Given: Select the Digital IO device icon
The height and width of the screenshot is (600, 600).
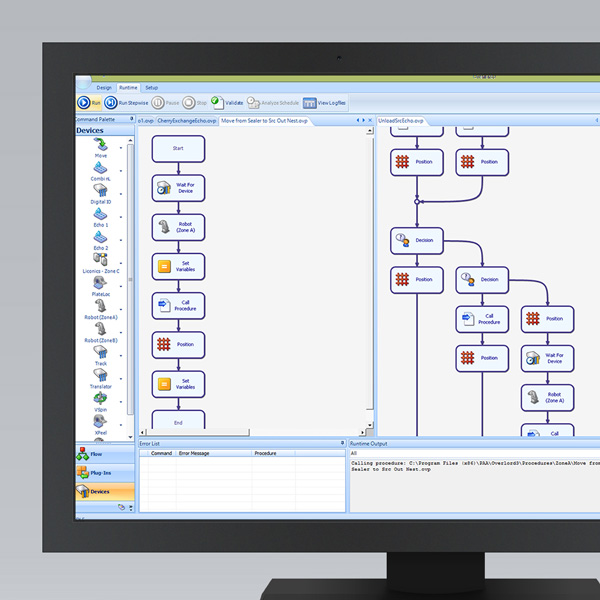Looking at the screenshot, I should pos(100,191).
